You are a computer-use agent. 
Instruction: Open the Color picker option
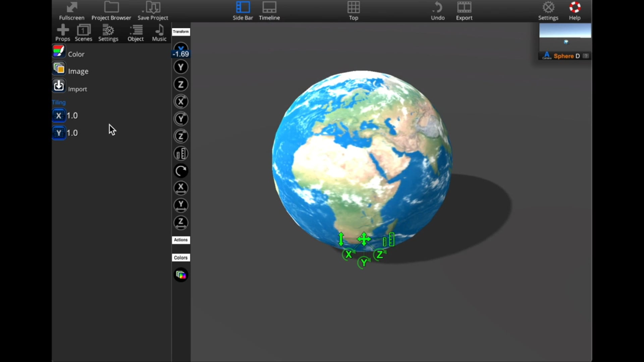click(59, 52)
